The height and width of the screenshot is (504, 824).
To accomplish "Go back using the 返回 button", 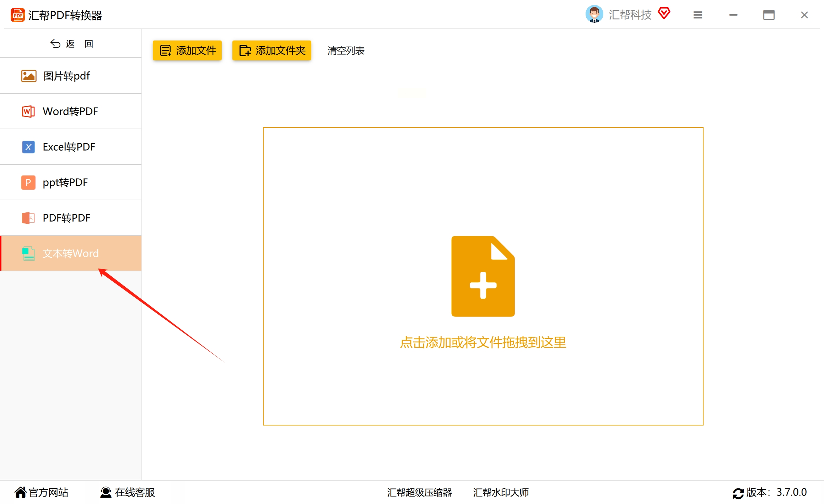I will pyautogui.click(x=71, y=44).
